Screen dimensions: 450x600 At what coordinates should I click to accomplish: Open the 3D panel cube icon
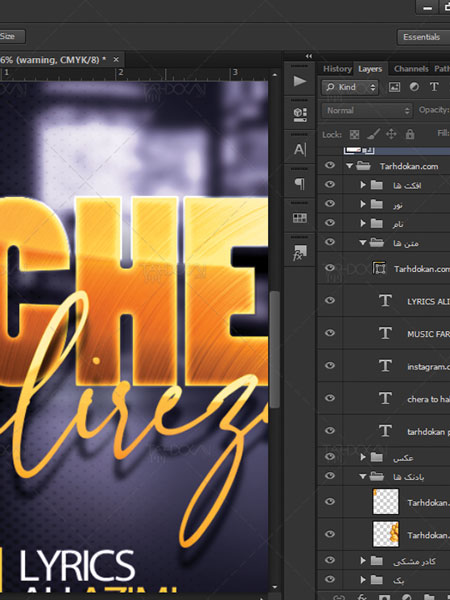point(300,114)
